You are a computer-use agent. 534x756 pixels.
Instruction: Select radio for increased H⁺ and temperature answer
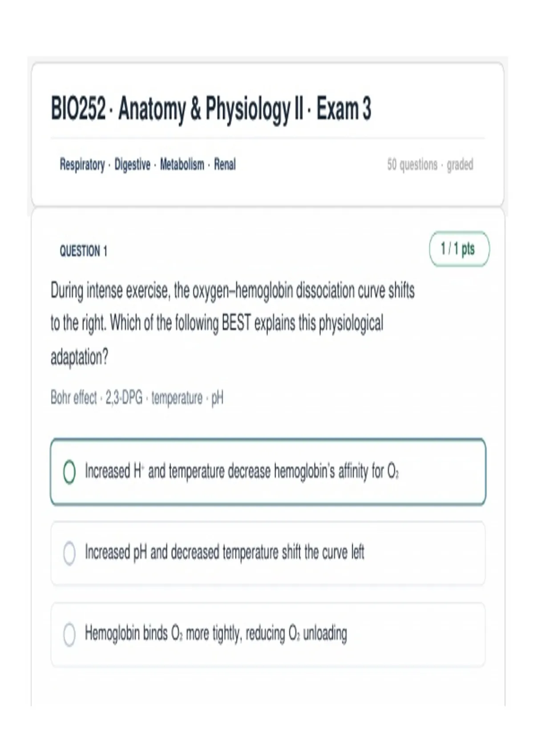[x=69, y=472]
